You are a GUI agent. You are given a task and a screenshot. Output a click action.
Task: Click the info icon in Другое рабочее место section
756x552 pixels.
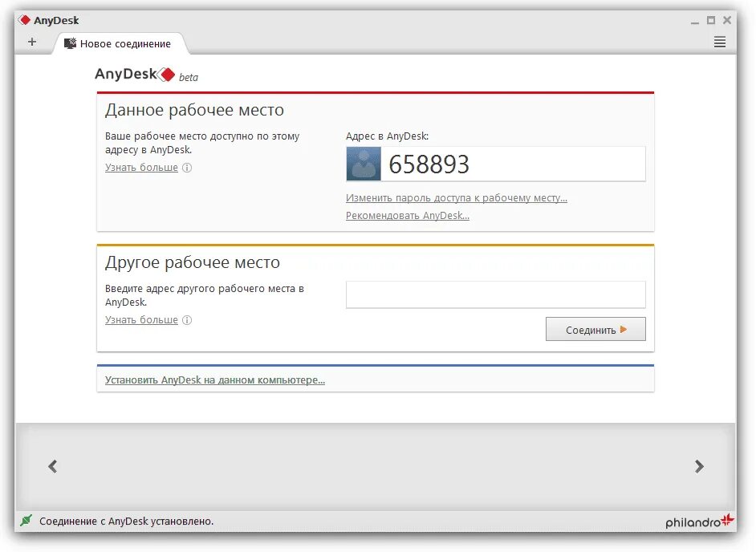[186, 320]
